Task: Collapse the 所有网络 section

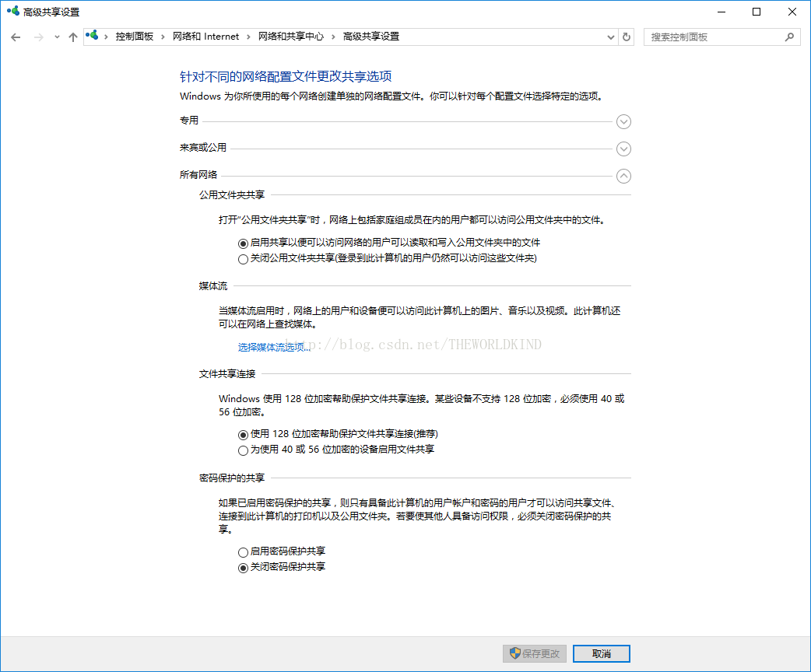Action: pyautogui.click(x=623, y=176)
